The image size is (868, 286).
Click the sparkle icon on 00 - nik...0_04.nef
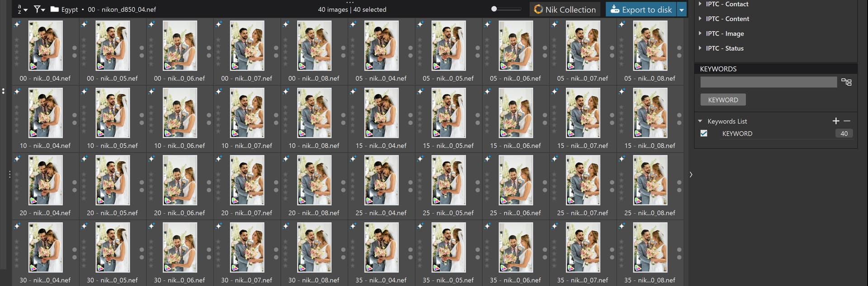pyautogui.click(x=17, y=24)
